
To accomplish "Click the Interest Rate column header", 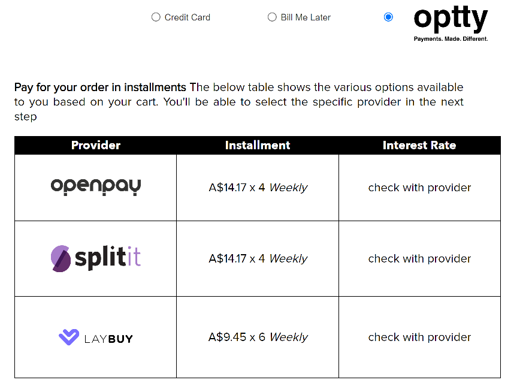I will 419,145.
